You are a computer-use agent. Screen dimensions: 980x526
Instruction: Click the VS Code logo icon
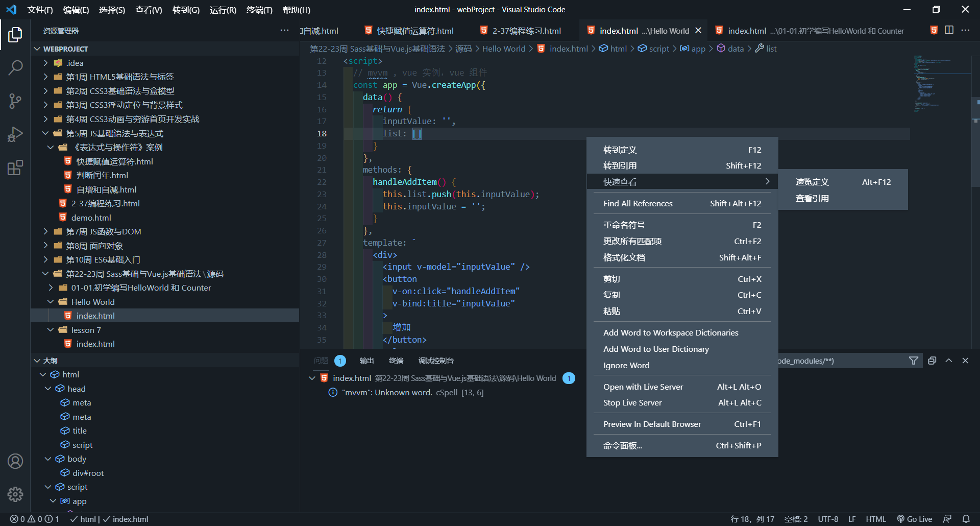pyautogui.click(x=11, y=10)
